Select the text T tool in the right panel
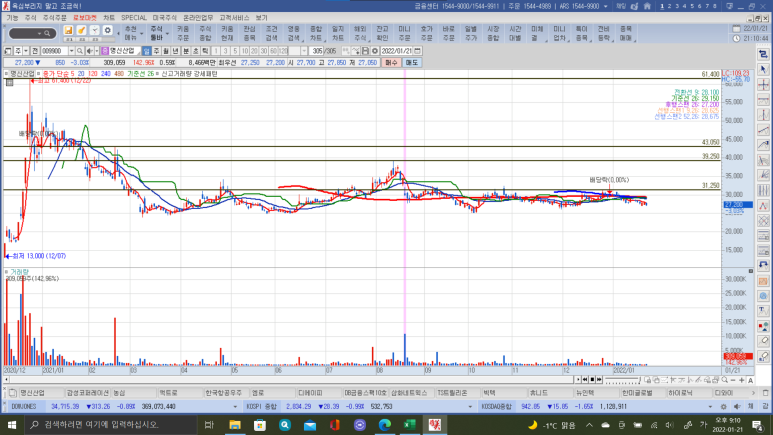The image size is (773, 435). 763,311
